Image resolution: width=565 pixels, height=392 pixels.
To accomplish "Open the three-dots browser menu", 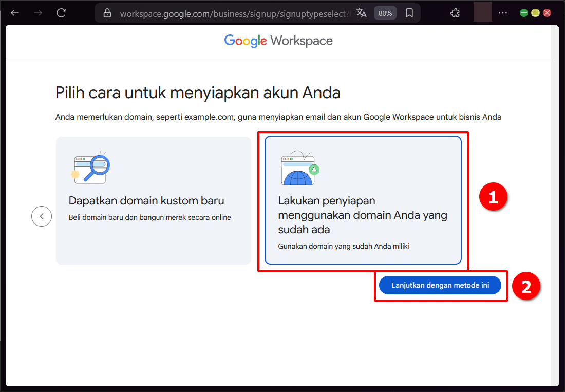I will tap(503, 13).
